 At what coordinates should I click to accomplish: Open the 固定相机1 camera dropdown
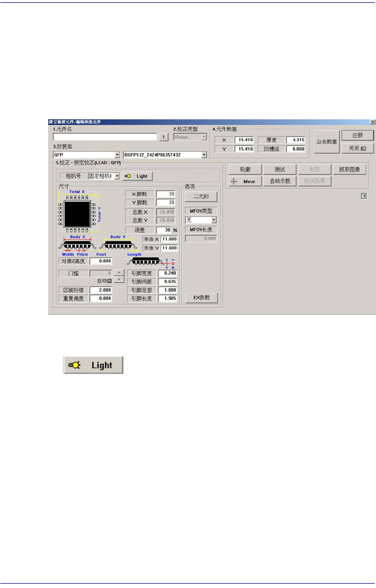click(x=117, y=176)
